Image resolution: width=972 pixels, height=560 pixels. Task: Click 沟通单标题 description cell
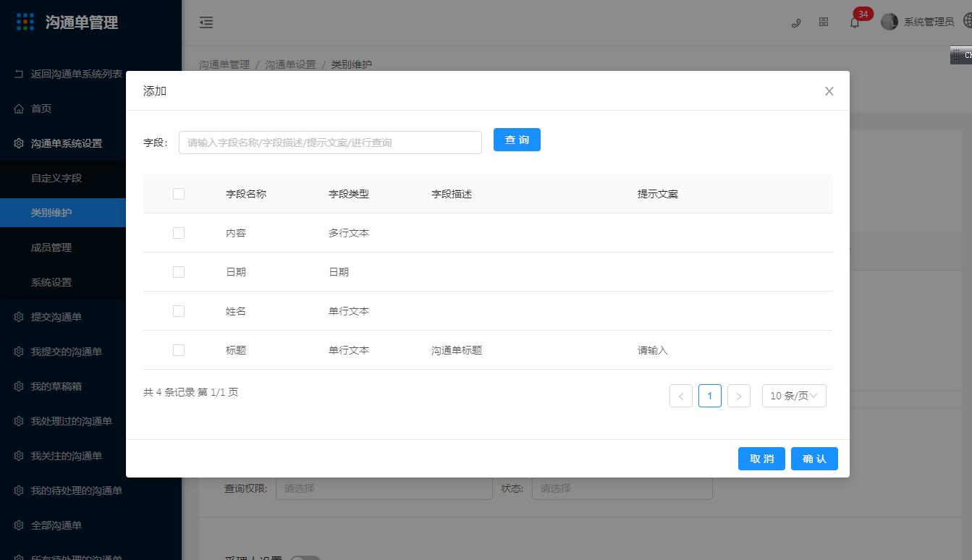pyautogui.click(x=457, y=350)
